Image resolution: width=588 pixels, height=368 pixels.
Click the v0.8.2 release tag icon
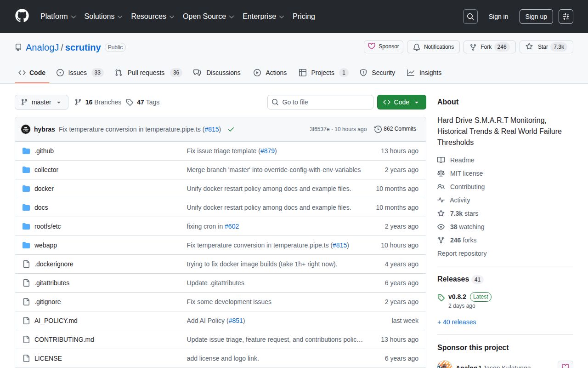click(441, 297)
